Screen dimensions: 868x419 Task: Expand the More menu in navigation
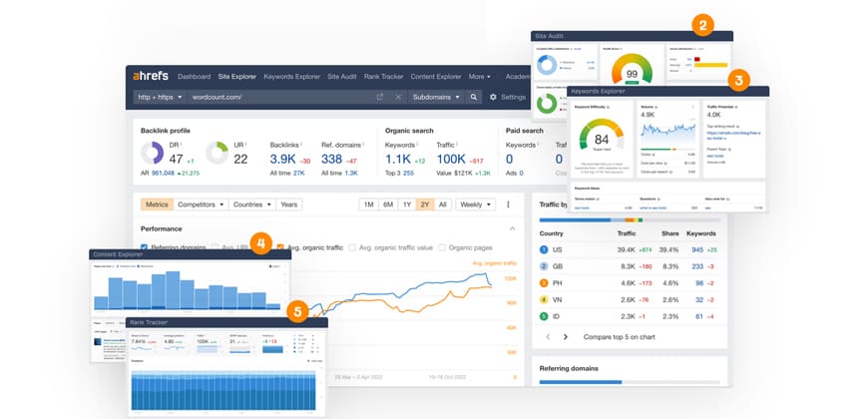[479, 77]
